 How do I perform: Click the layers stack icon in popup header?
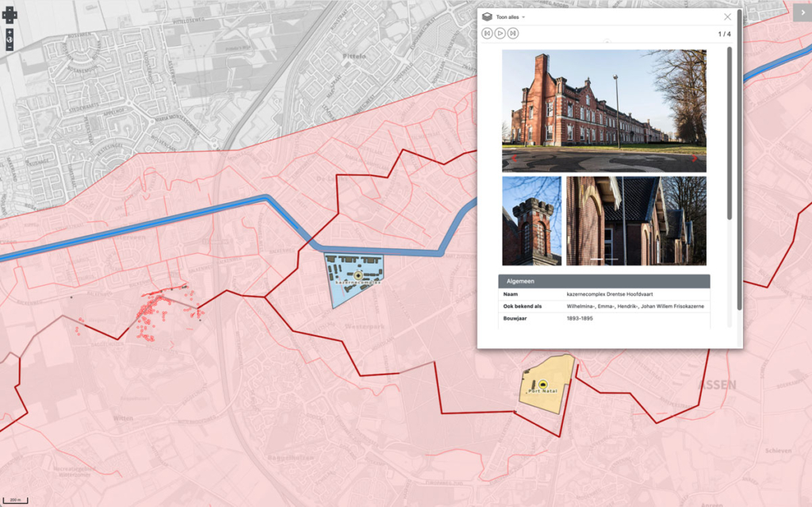(487, 17)
